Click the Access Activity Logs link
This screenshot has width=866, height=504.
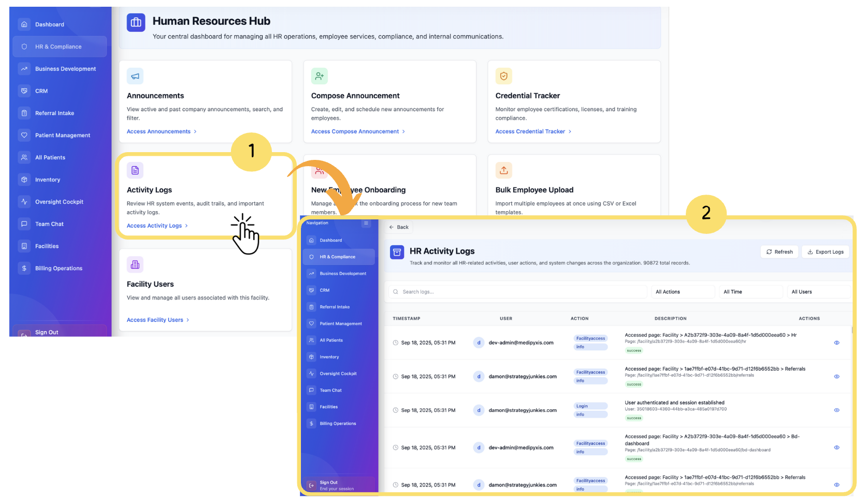(x=154, y=226)
